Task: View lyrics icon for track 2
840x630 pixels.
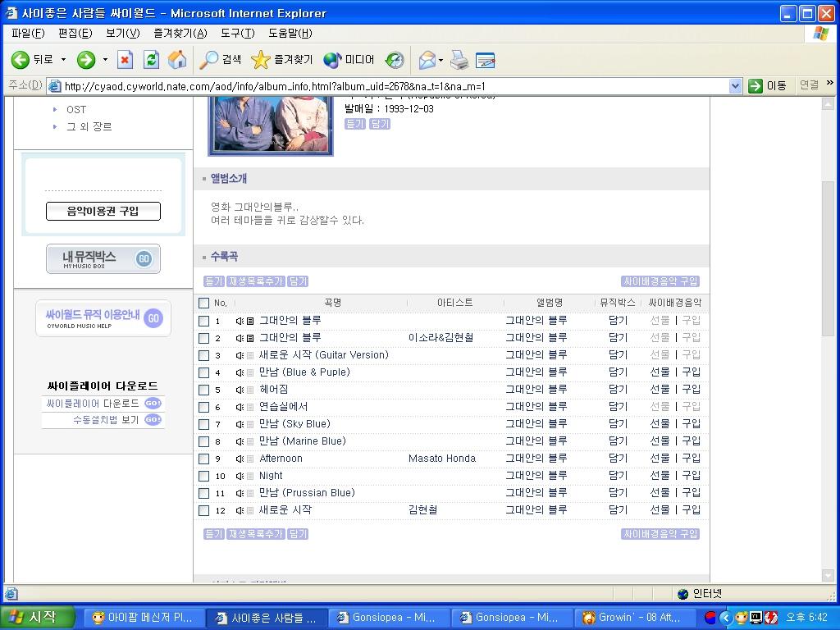Action: (x=250, y=338)
